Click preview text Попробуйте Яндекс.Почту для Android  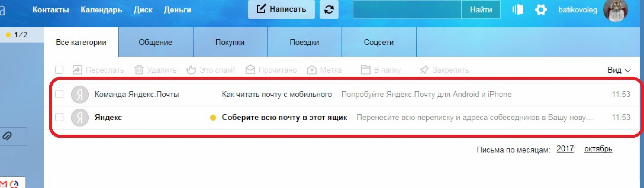pyautogui.click(x=427, y=94)
